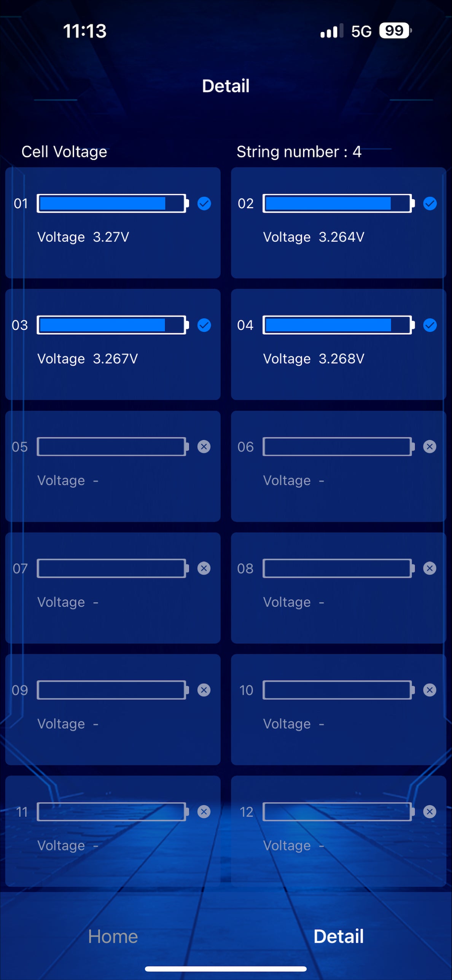
Task: Tap cell 01 battery level bar
Action: point(112,203)
